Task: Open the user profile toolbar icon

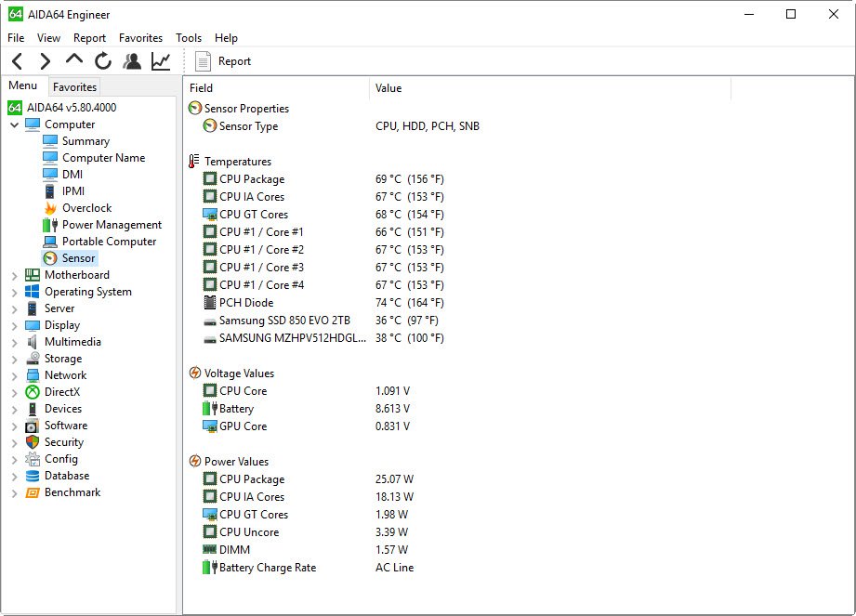Action: tap(131, 60)
